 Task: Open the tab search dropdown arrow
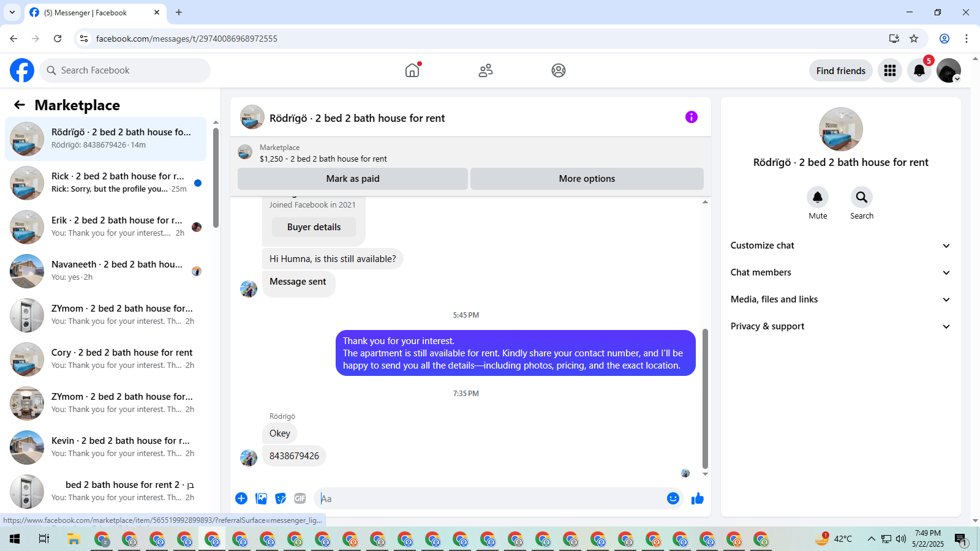point(12,12)
